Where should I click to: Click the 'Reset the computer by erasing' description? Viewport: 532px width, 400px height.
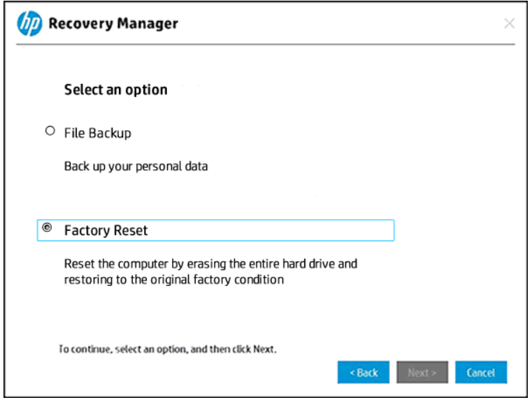(x=210, y=272)
